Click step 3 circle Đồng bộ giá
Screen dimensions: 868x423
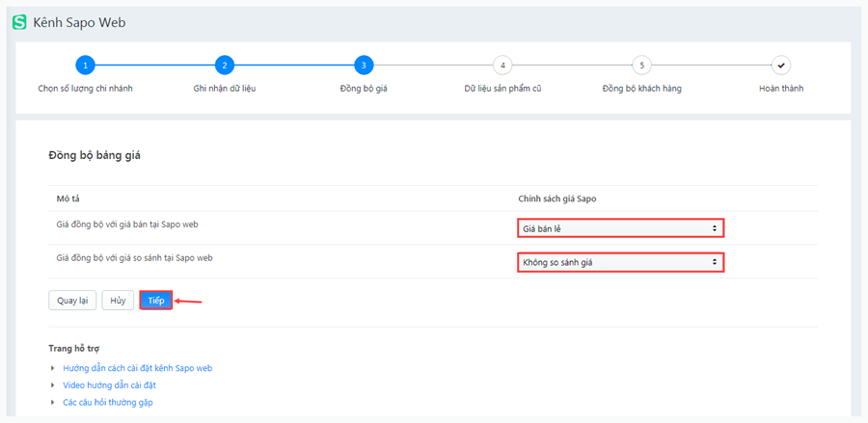point(364,66)
